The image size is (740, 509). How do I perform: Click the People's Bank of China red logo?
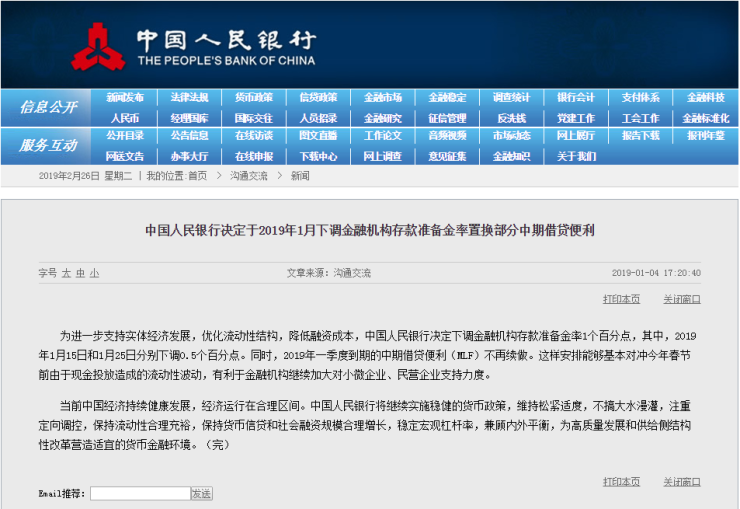[x=98, y=47]
